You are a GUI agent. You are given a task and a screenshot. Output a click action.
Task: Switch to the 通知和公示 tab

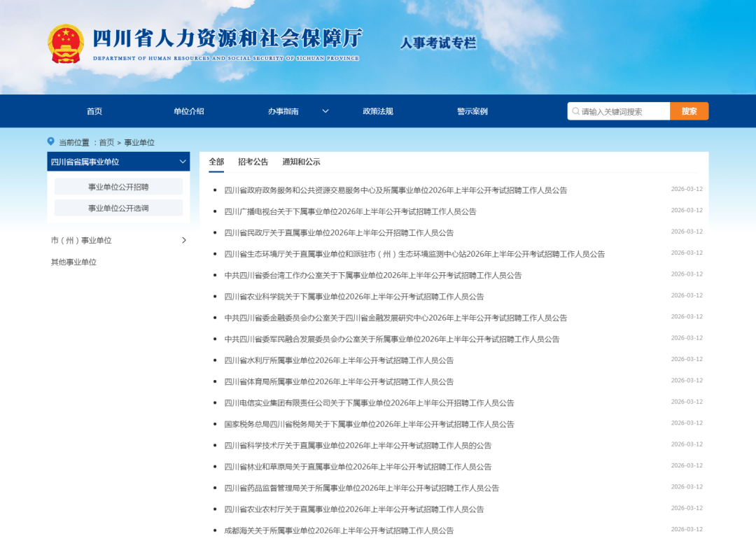tap(300, 161)
